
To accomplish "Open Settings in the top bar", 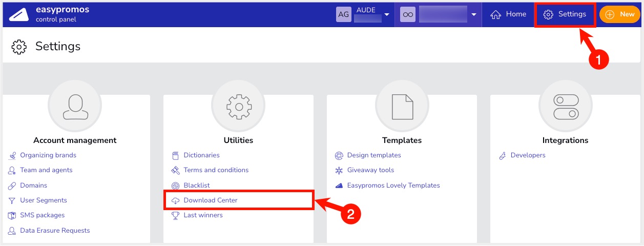I will pos(565,14).
